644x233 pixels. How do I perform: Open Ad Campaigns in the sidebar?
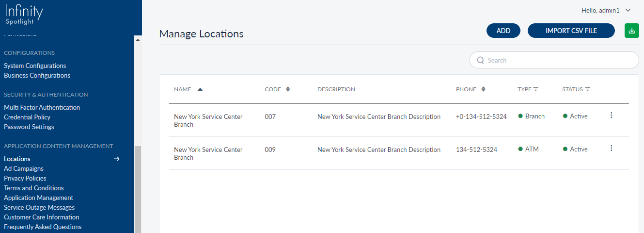pyautogui.click(x=24, y=168)
